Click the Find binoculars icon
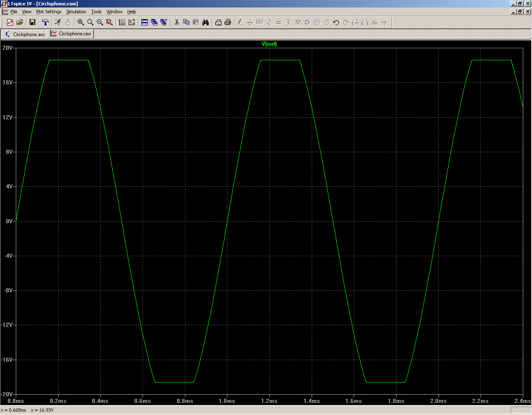 point(205,22)
